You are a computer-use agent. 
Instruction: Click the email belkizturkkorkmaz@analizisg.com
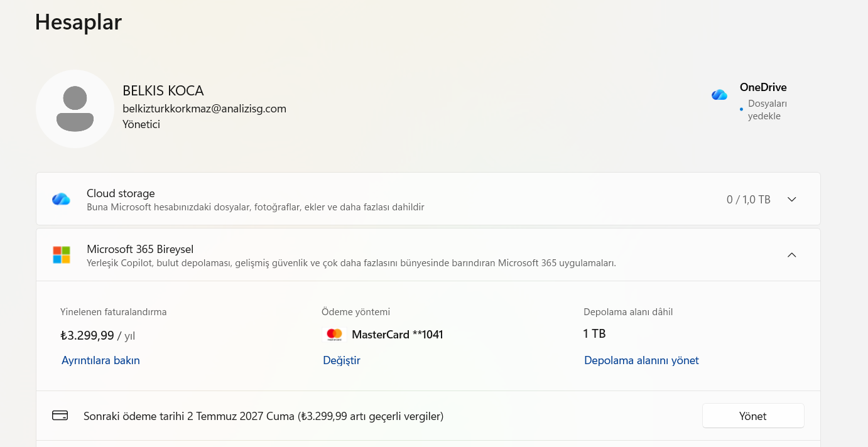pyautogui.click(x=204, y=109)
